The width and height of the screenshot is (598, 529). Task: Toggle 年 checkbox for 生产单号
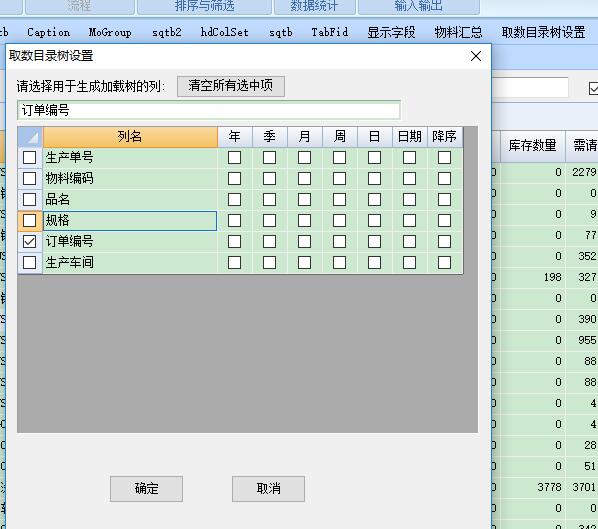[234, 158]
